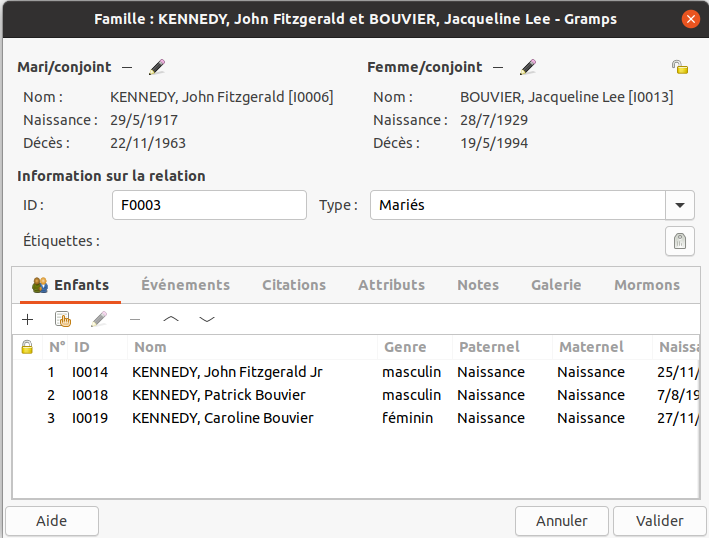Click Caroline Bouvier's Paternel Naissance cell
This screenshot has width=709, height=538.
pos(491,418)
